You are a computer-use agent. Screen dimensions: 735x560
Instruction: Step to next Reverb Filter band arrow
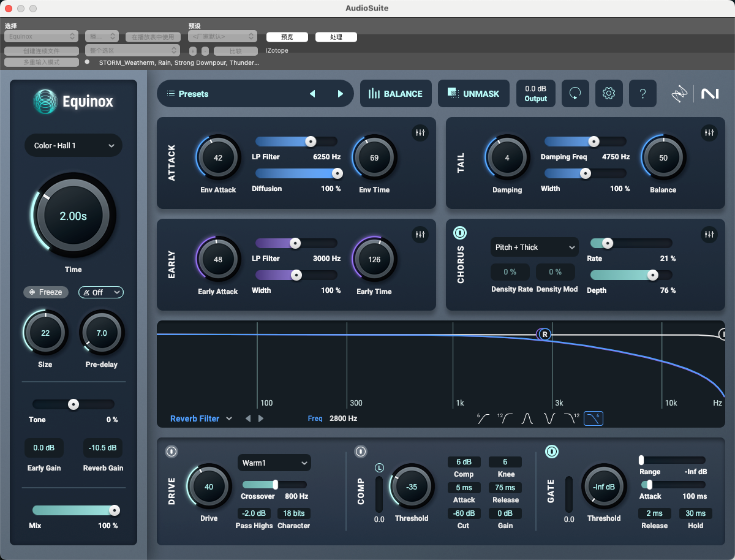point(261,418)
